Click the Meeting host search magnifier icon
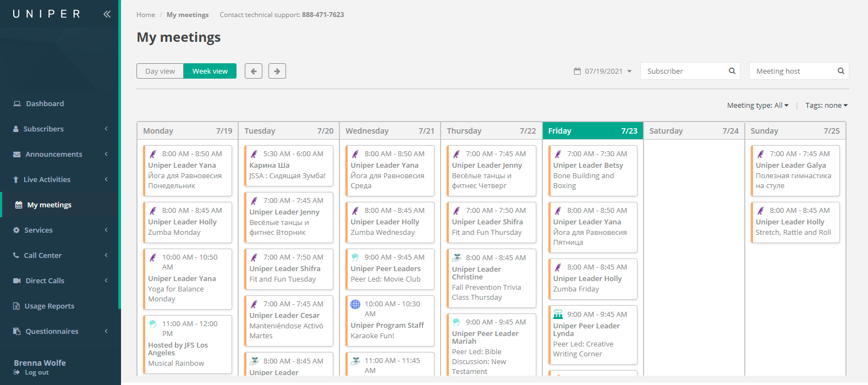Image resolution: width=868 pixels, height=385 pixels. pos(841,71)
